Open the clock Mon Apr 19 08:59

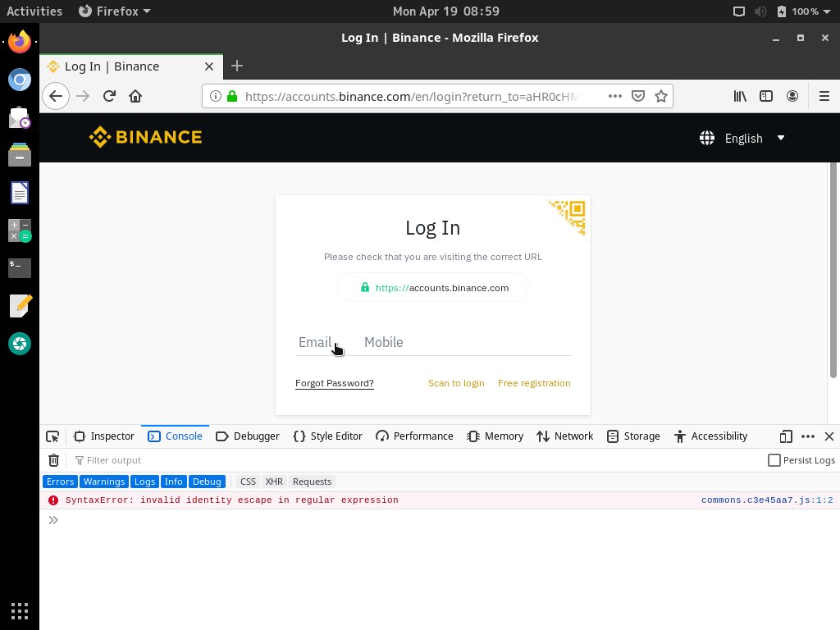[445, 11]
